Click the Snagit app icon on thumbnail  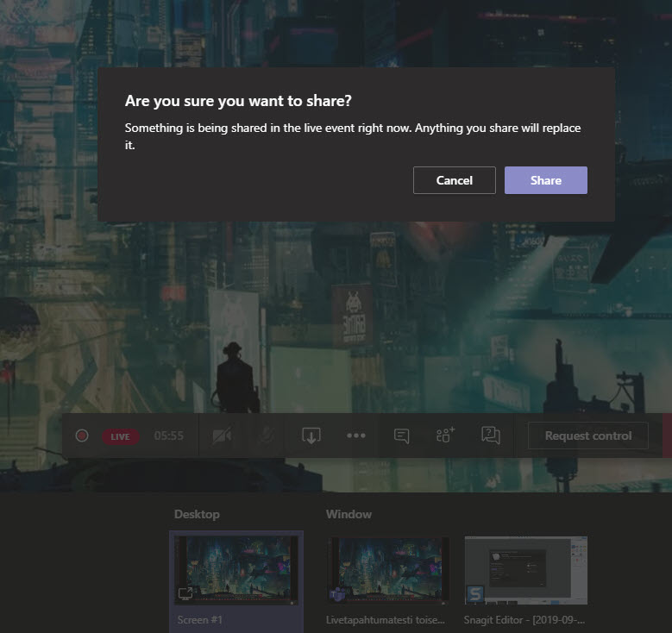(474, 593)
